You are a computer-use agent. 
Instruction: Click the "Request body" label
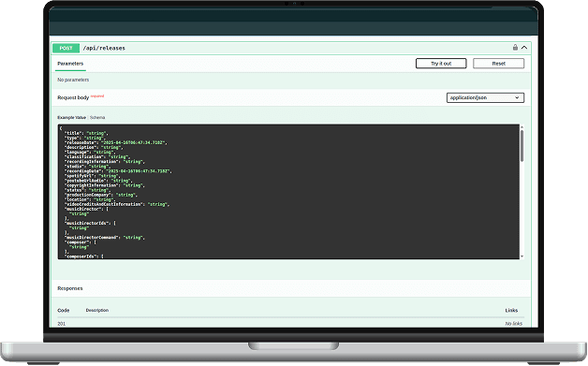(73, 97)
